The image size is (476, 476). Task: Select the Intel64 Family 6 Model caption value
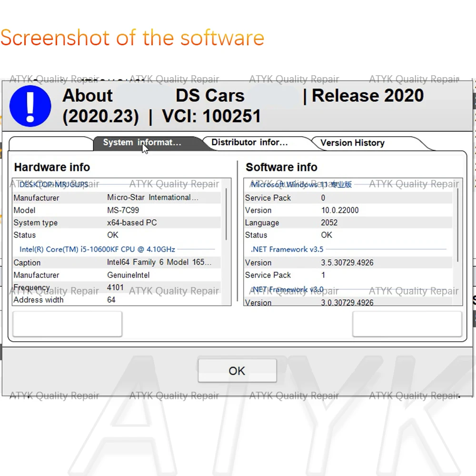[x=159, y=262]
